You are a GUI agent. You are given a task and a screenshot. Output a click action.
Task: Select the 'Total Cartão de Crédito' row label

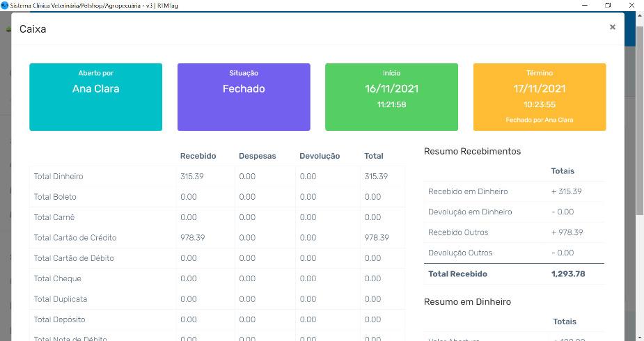point(75,238)
